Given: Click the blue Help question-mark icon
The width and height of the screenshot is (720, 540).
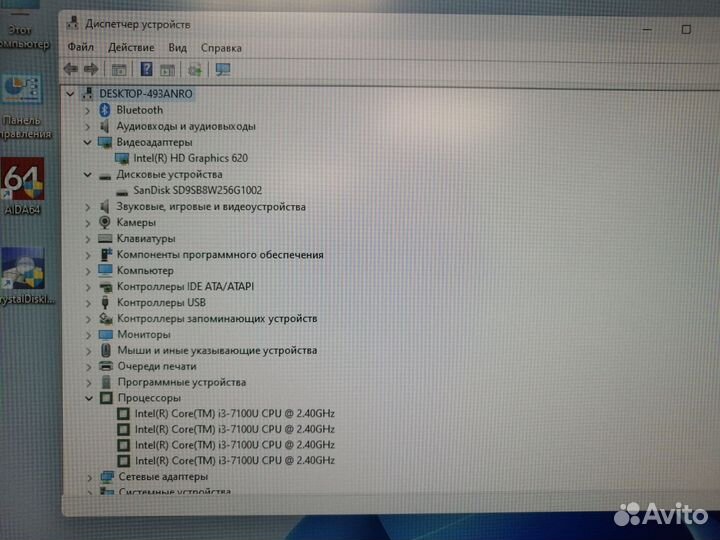Looking at the screenshot, I should pos(146,69).
